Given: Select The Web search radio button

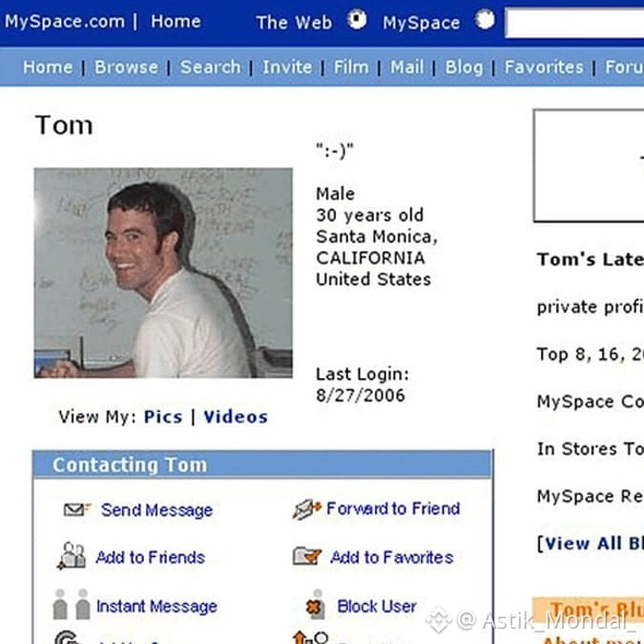Looking at the screenshot, I should 356,19.
